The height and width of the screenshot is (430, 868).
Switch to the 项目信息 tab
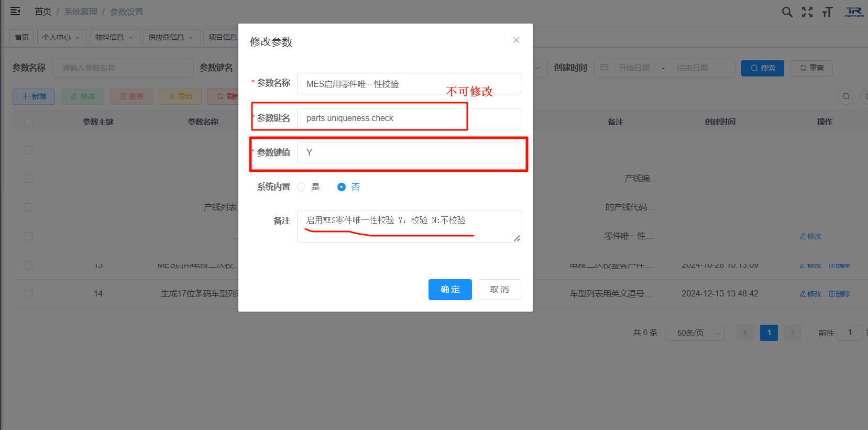(x=222, y=37)
